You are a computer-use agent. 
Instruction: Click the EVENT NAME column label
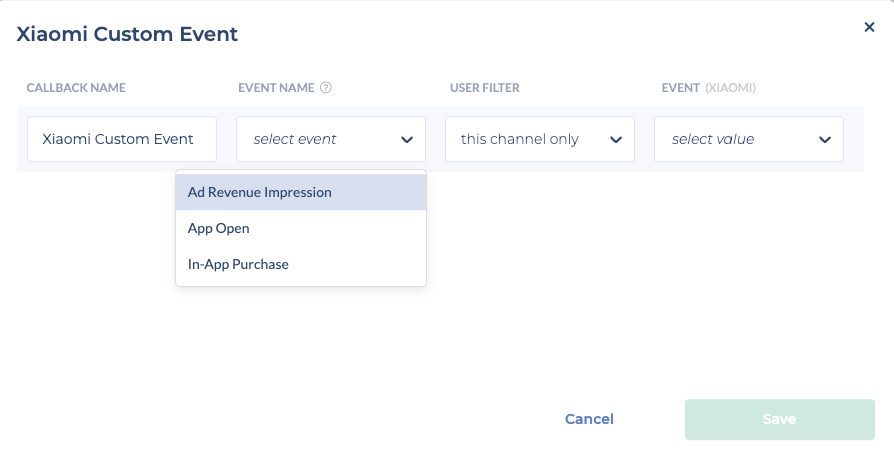[276, 88]
